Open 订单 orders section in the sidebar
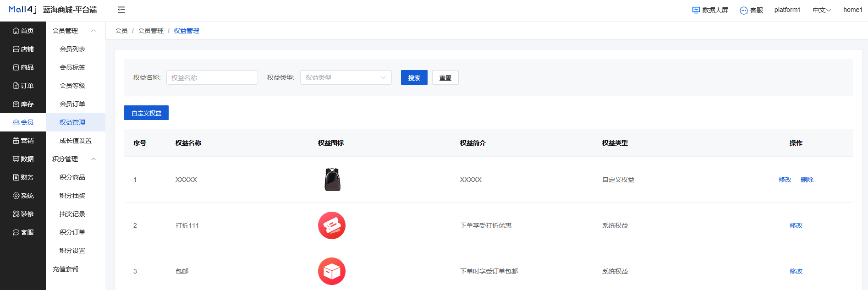This screenshot has width=868, height=290. 23,86
